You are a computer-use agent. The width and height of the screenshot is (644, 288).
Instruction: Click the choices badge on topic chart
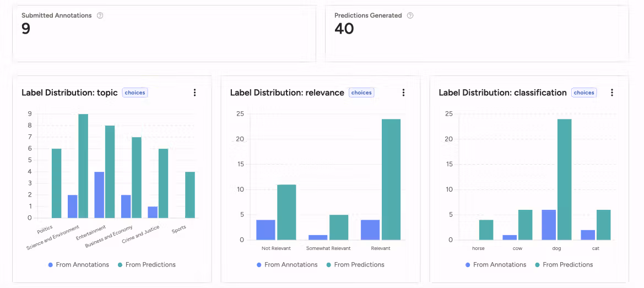(x=135, y=93)
